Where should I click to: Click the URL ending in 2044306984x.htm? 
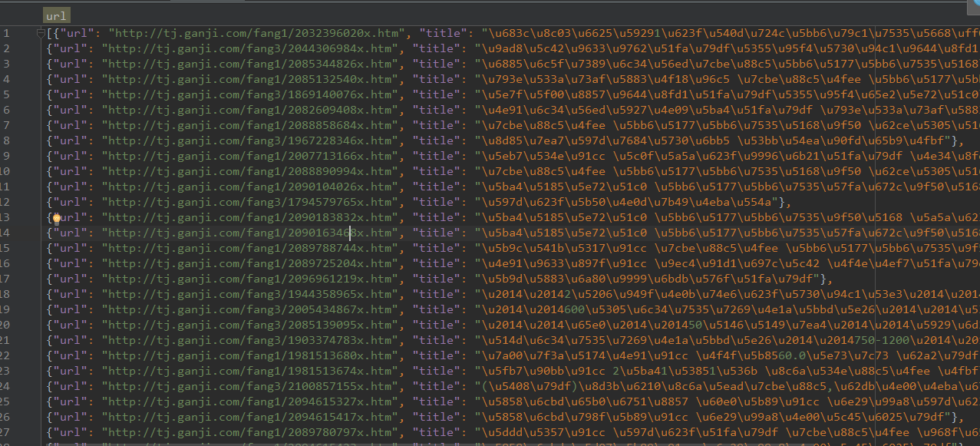pos(250,48)
